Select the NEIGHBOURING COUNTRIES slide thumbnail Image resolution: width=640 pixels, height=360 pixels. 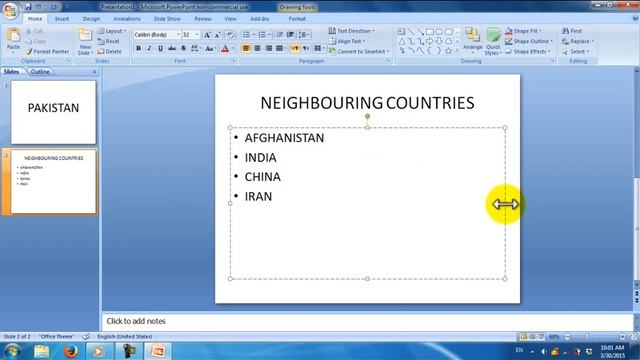click(53, 181)
